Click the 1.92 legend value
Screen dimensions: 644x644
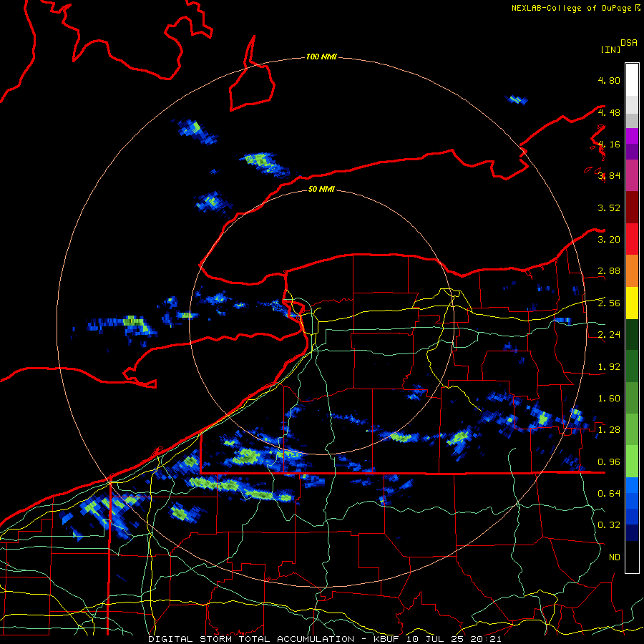click(609, 367)
